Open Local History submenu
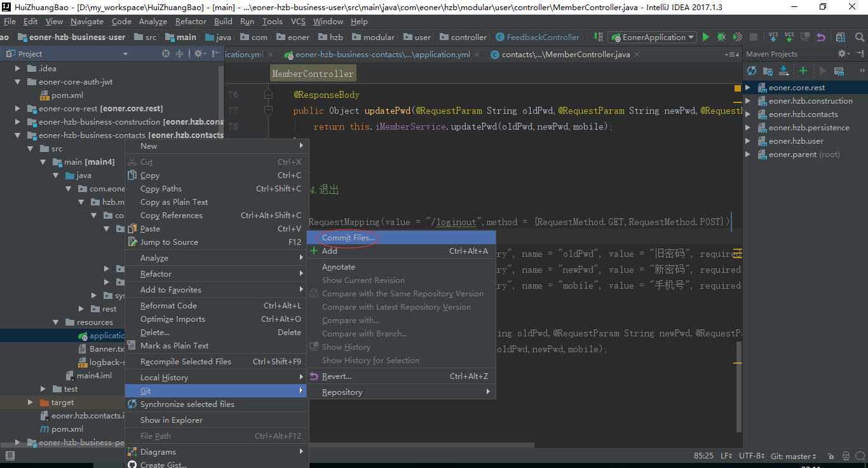The image size is (868, 468). (x=217, y=377)
